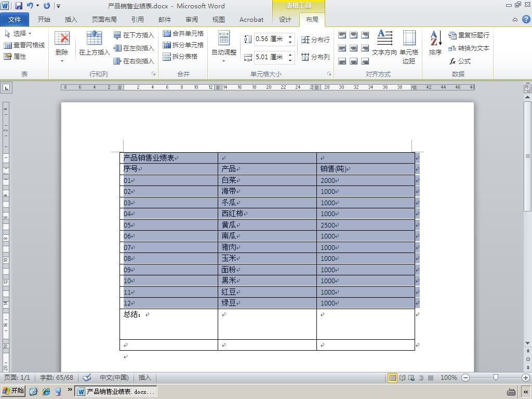The image size is (532, 399).
Task: Click the zoom slider handle
Action: coord(496,377)
